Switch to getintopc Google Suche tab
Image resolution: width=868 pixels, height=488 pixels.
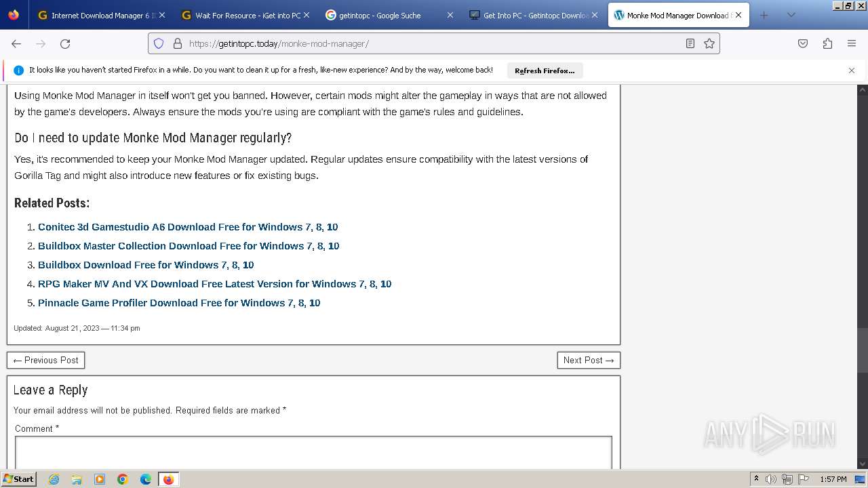pos(384,15)
